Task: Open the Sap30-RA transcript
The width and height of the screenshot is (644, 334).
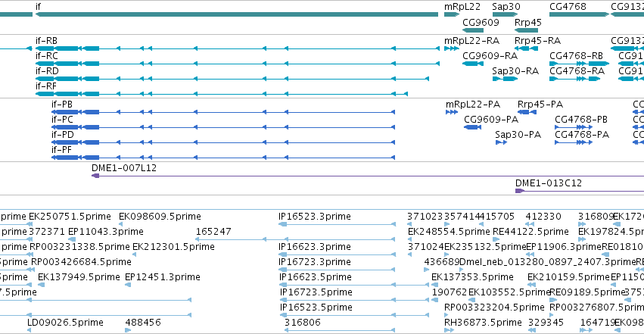Action: [505, 79]
